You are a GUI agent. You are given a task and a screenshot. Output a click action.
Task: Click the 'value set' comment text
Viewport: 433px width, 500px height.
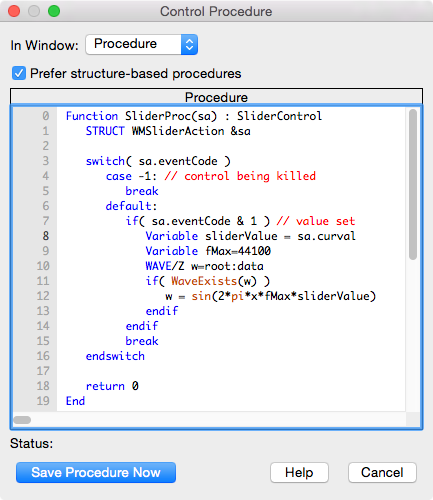(326, 221)
